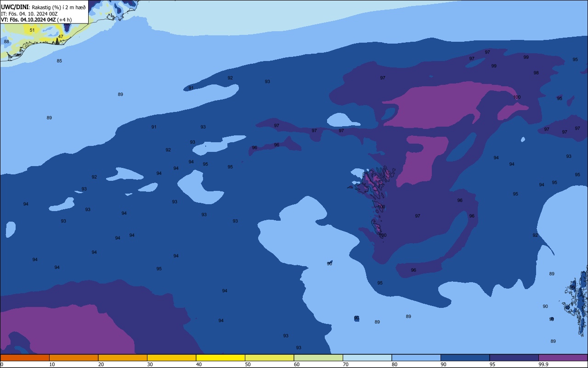Select the bright yellow 40–50 legend swatch
588x368 pixels.
point(220,357)
